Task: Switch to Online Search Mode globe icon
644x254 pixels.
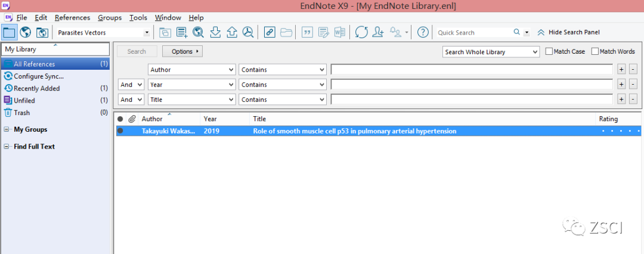Action: point(26,32)
